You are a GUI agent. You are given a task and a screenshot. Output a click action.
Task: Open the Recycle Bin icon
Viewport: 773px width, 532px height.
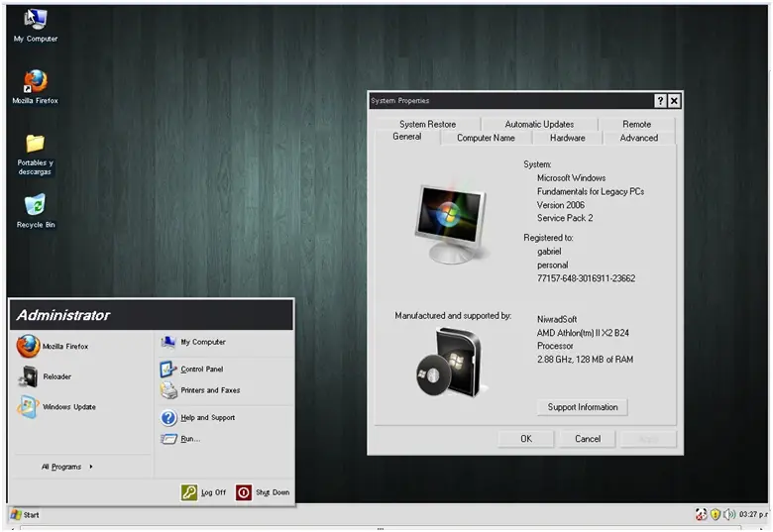click(x=36, y=211)
